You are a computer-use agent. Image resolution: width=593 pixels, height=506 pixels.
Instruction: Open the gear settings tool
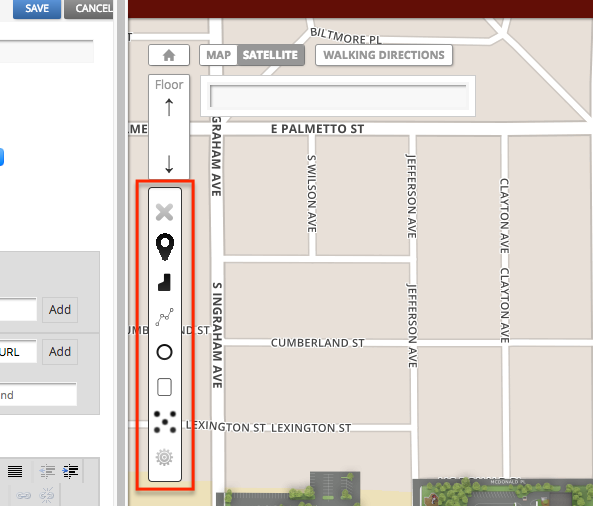tap(165, 457)
